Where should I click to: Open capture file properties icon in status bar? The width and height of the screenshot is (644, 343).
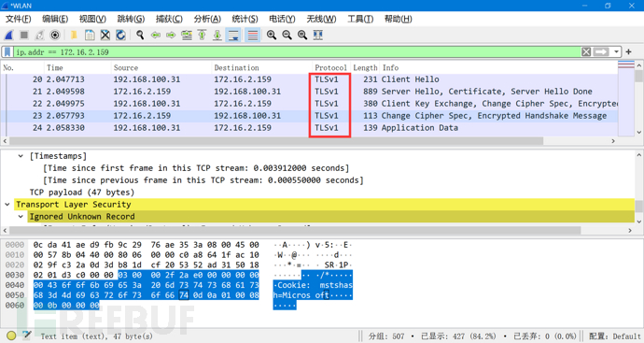click(27, 336)
